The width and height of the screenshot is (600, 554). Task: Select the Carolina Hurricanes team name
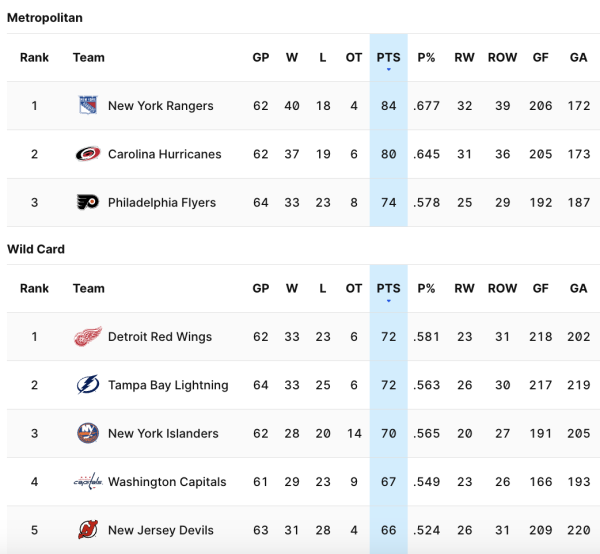pyautogui.click(x=165, y=154)
